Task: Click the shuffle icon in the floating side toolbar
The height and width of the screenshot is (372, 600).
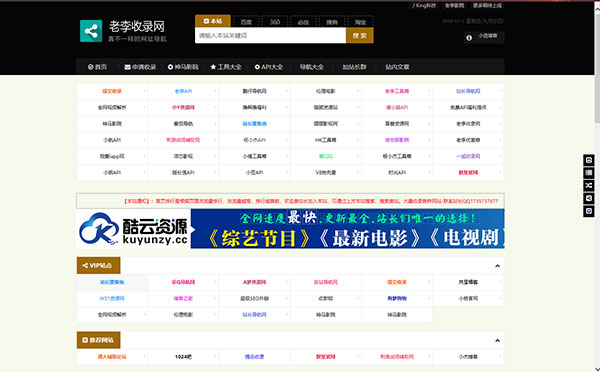Action: [x=589, y=186]
